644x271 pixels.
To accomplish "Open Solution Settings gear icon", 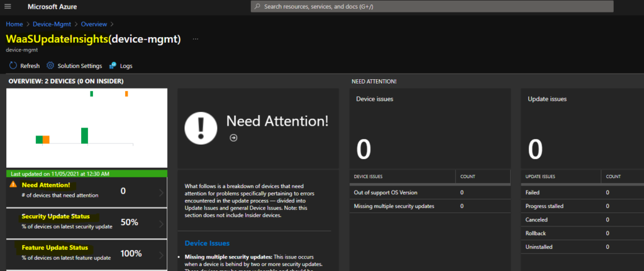I will 50,65.
